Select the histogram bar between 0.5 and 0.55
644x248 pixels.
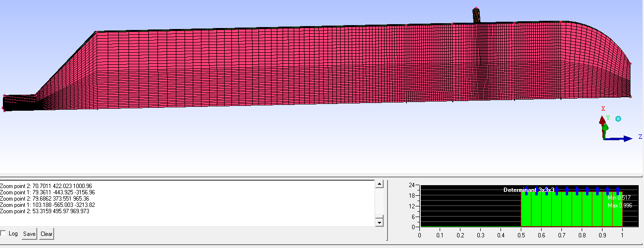click(x=526, y=210)
